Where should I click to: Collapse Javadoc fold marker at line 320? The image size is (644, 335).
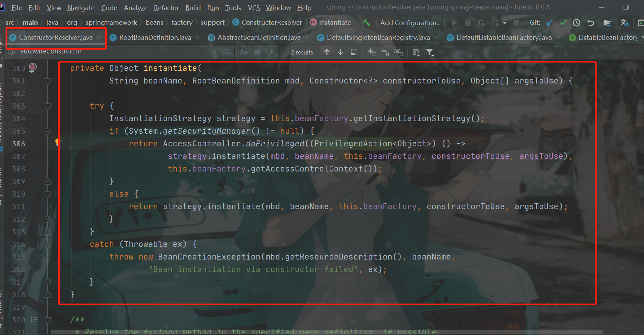pyautogui.click(x=48, y=320)
